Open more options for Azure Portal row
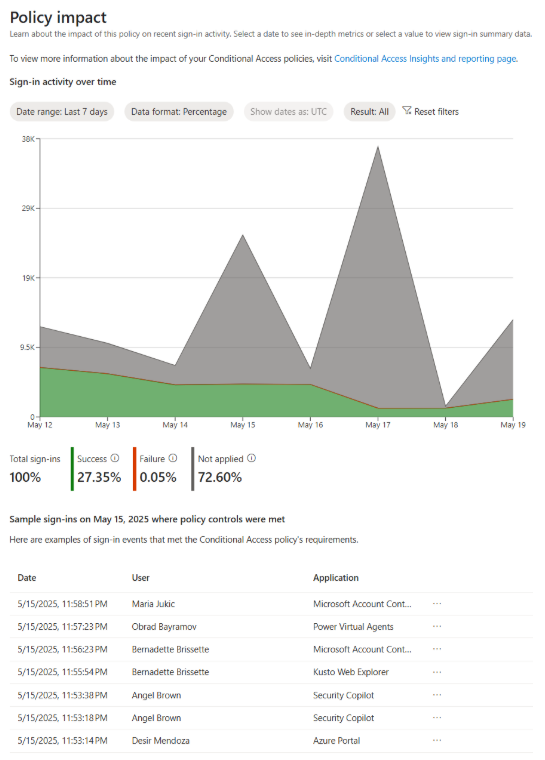Image resolution: width=545 pixels, height=760 pixels. (437, 740)
